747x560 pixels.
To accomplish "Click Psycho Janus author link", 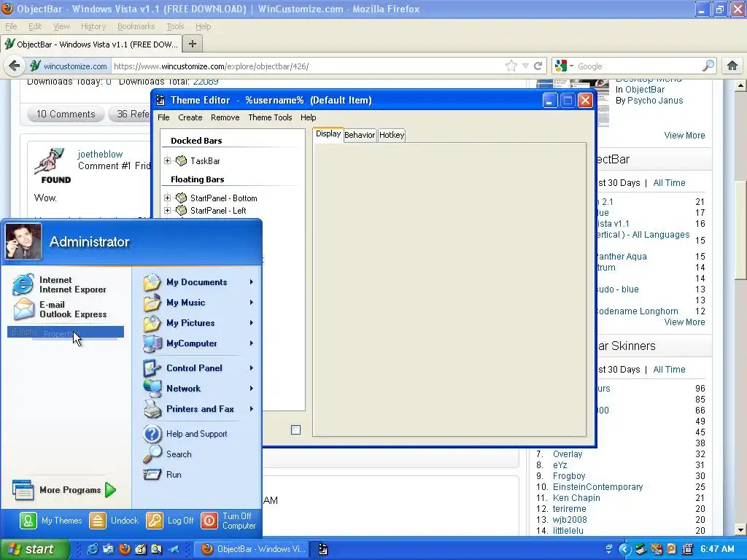I will [x=655, y=101].
